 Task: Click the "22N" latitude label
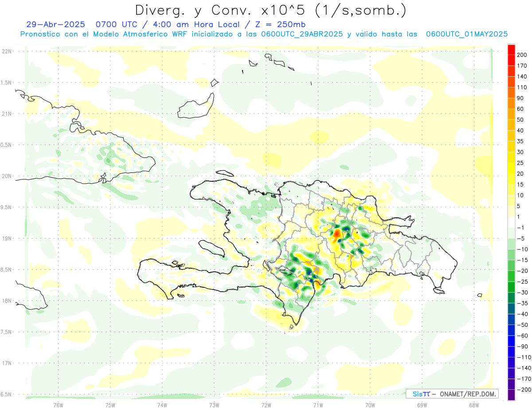pyautogui.click(x=6, y=51)
